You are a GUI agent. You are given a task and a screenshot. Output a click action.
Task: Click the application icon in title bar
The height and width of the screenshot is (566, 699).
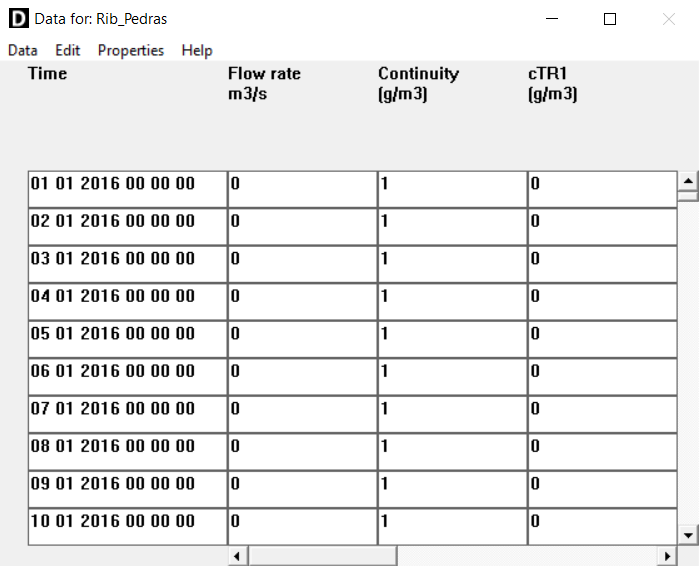(x=18, y=19)
